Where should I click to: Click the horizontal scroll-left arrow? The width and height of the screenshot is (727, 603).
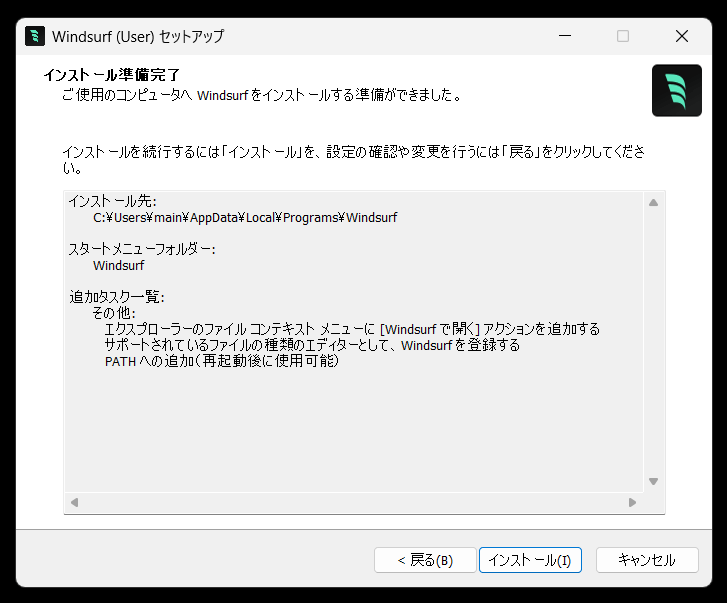point(74,502)
